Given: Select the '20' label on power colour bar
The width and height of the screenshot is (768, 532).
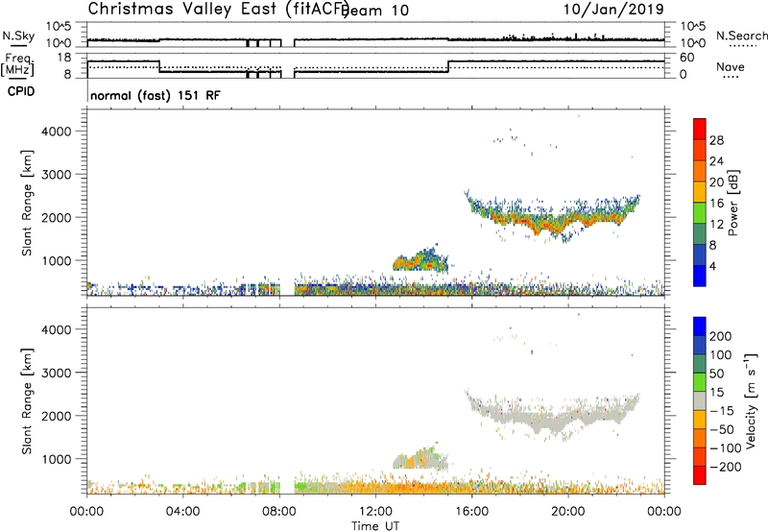Looking at the screenshot, I should click(x=716, y=182).
